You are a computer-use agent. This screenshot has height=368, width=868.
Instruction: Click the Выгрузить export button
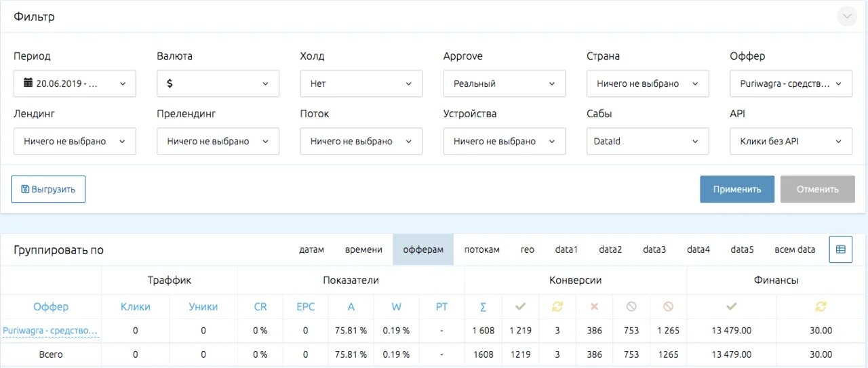pos(48,189)
